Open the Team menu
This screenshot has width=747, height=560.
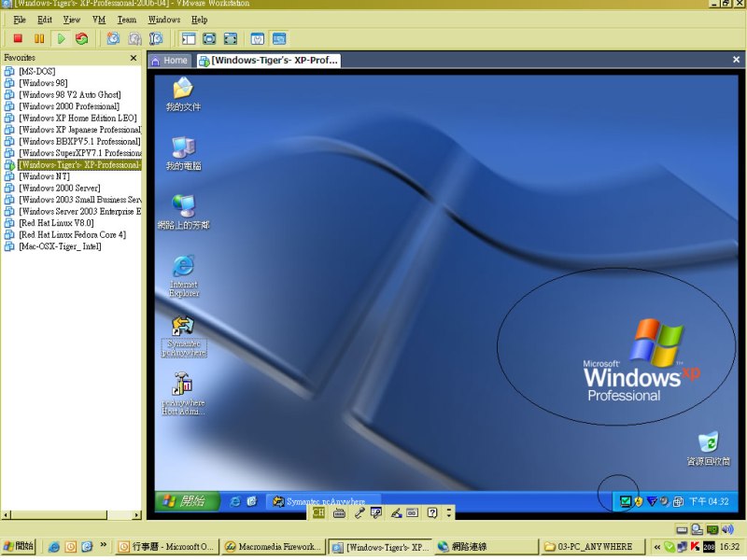pyautogui.click(x=127, y=20)
